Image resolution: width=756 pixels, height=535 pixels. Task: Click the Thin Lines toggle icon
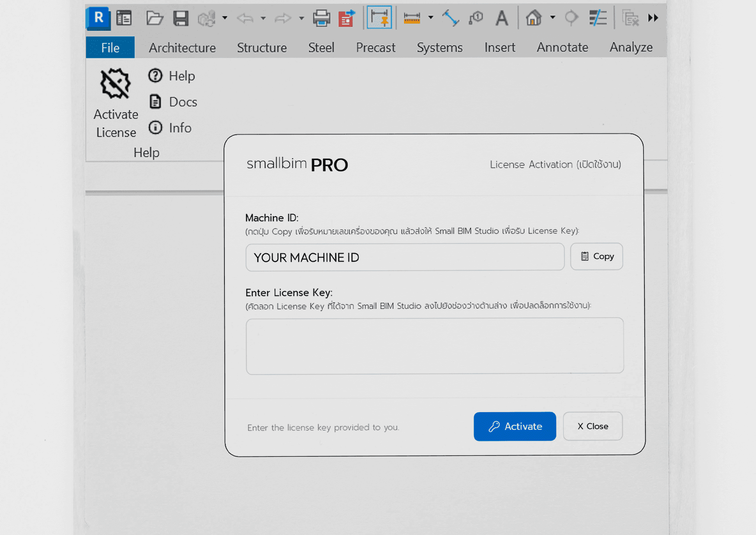(x=597, y=18)
